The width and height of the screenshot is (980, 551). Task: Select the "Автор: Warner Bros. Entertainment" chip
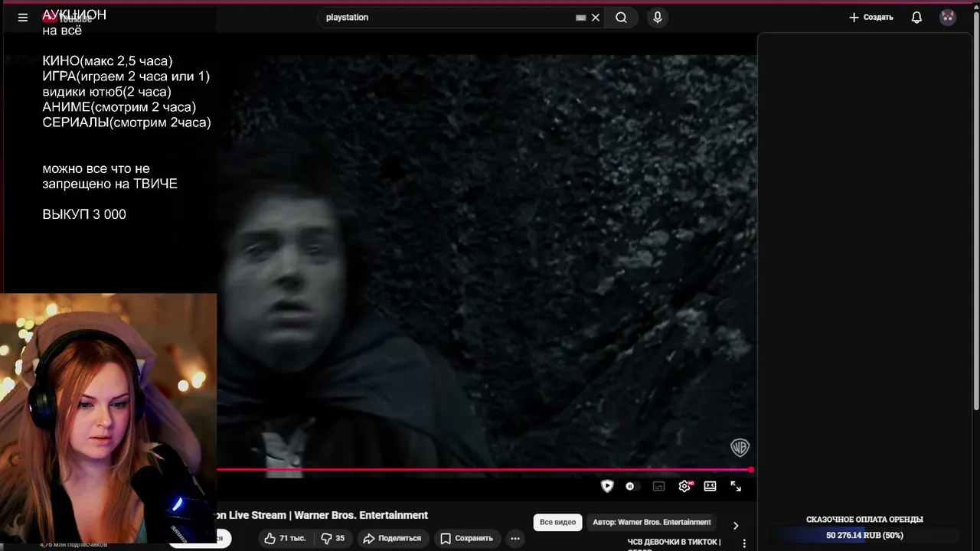pos(652,522)
